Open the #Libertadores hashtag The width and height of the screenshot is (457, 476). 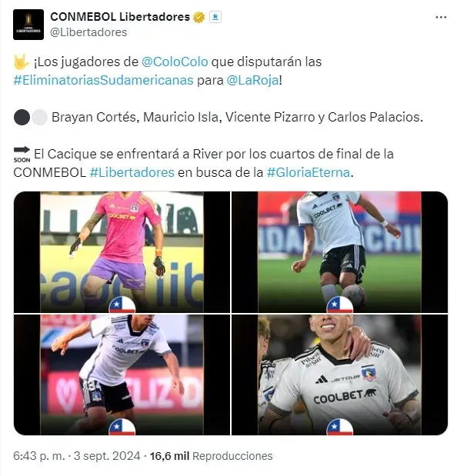[x=132, y=172]
